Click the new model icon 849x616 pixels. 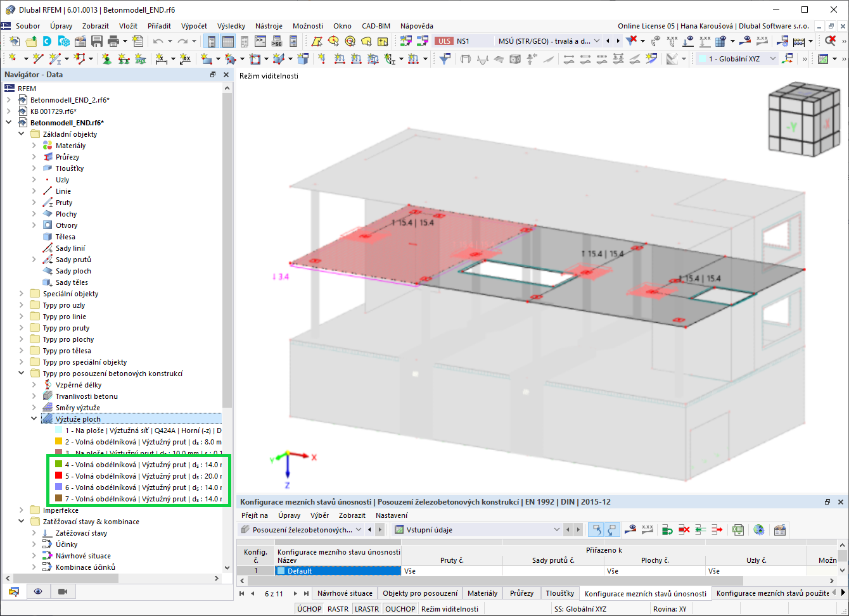15,41
